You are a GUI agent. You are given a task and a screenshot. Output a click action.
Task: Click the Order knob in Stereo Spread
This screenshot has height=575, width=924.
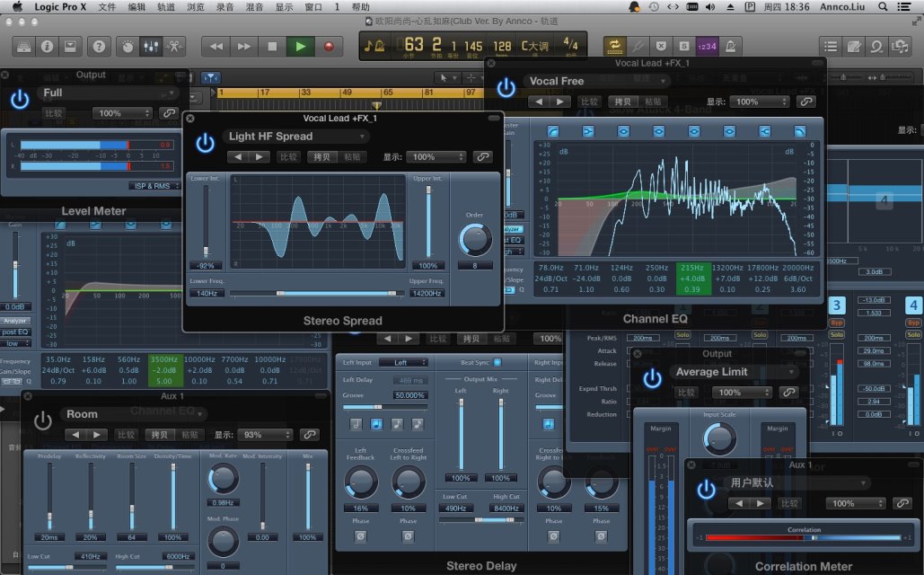474,239
